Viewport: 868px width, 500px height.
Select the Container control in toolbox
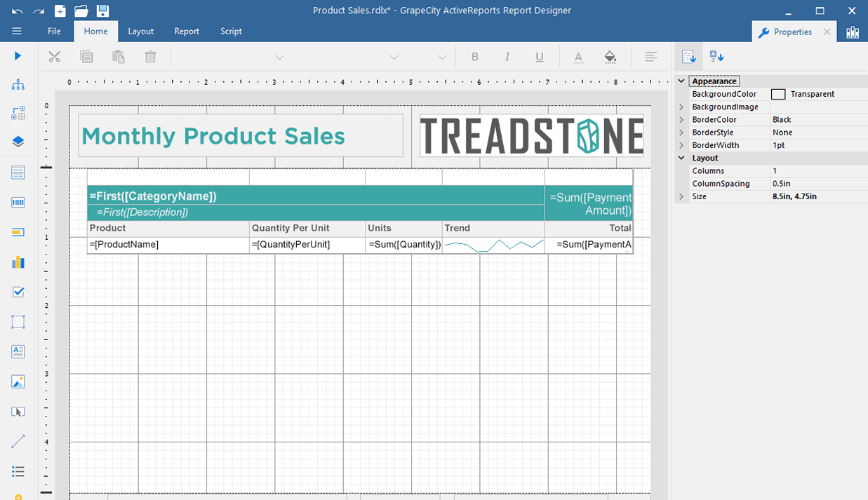point(18,323)
